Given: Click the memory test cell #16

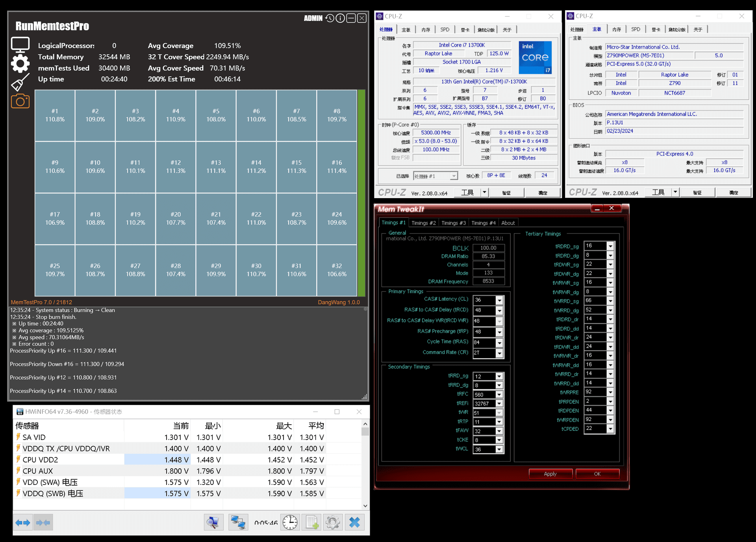Looking at the screenshot, I should tap(337, 167).
